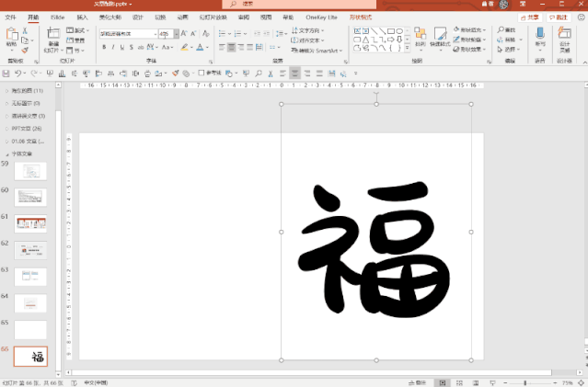Increase font size with the larger A icon

184,34
